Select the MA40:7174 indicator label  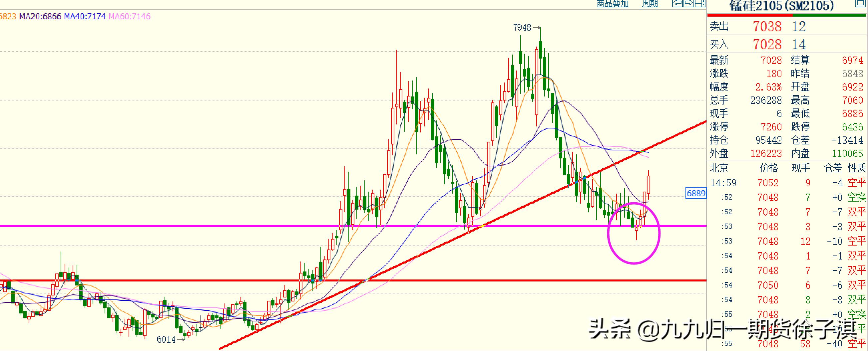pyautogui.click(x=85, y=17)
